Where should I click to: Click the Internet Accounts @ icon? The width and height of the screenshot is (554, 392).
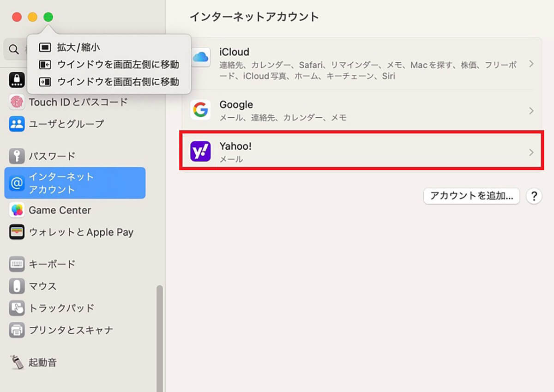click(17, 183)
